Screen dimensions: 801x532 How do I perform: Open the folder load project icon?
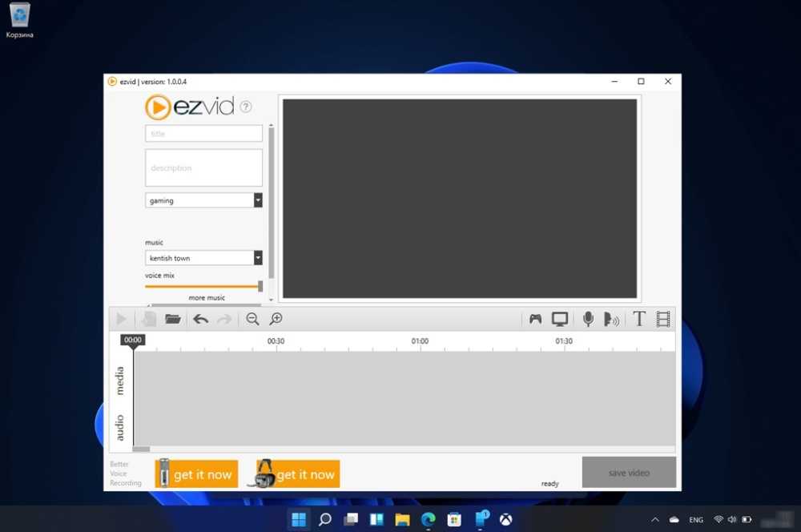(172, 319)
